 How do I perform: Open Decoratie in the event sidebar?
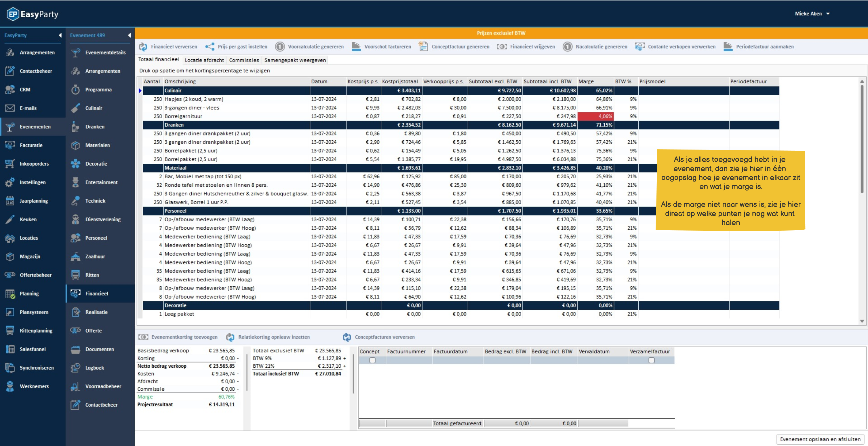tap(100, 164)
